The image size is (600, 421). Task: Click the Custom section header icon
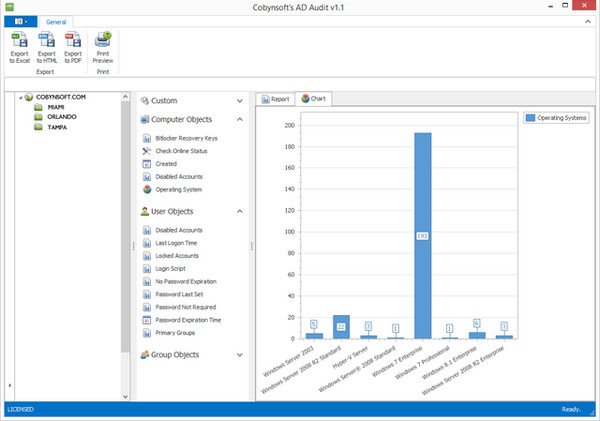point(145,101)
